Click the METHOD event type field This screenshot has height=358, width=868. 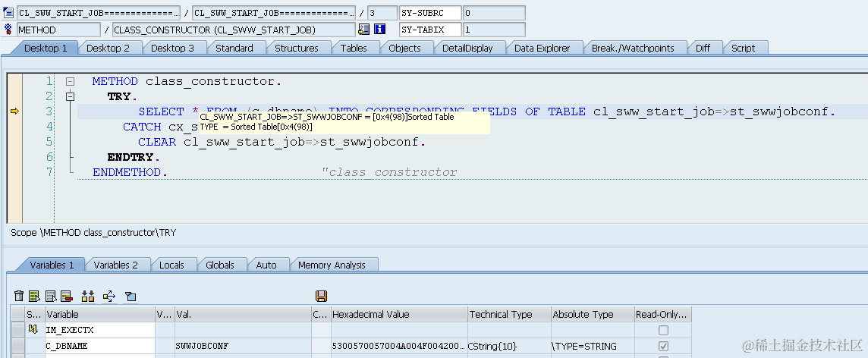pos(58,30)
